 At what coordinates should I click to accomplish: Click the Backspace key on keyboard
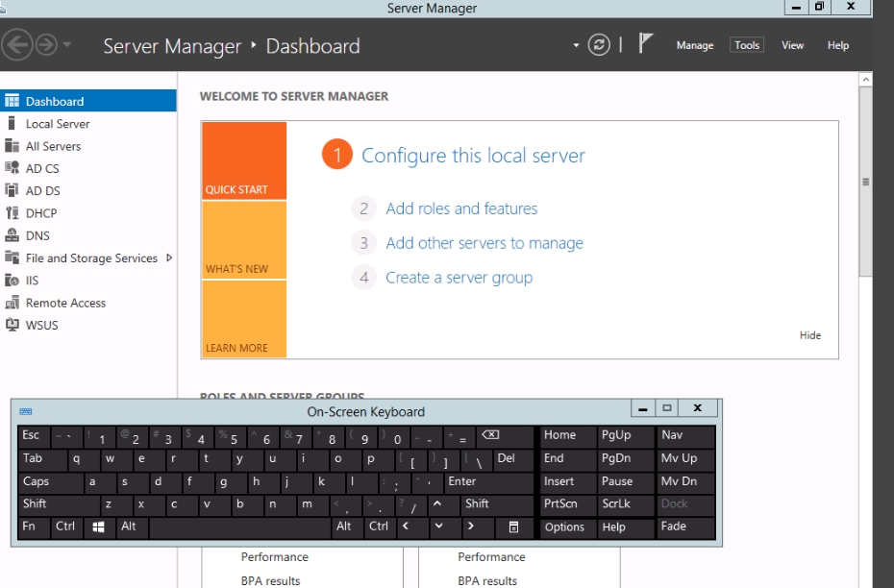coord(506,436)
